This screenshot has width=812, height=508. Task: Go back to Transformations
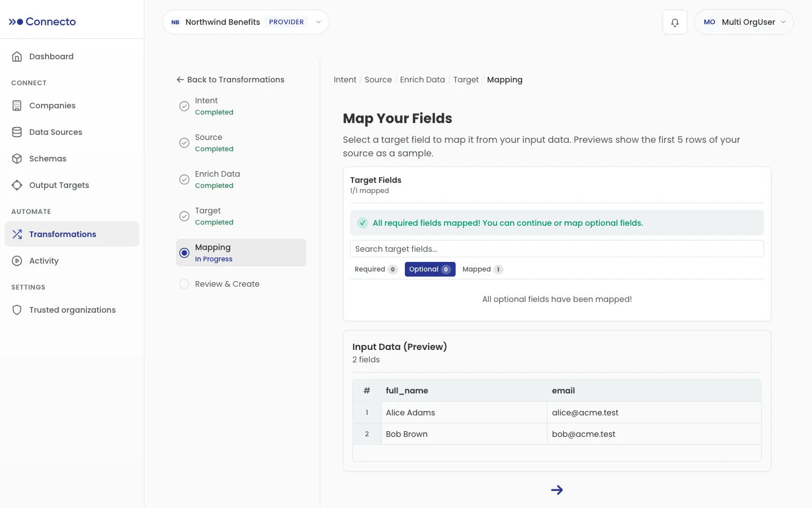[x=230, y=80]
